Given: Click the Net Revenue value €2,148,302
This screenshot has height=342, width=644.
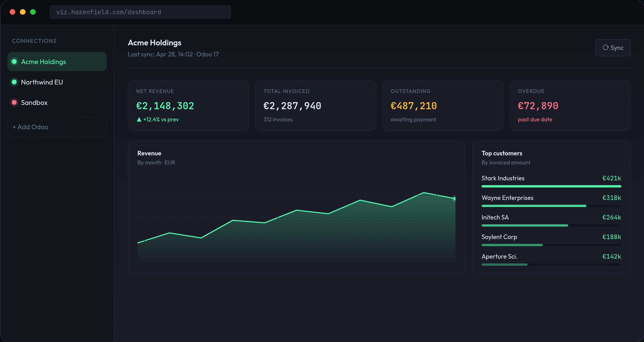Looking at the screenshot, I should coord(165,106).
